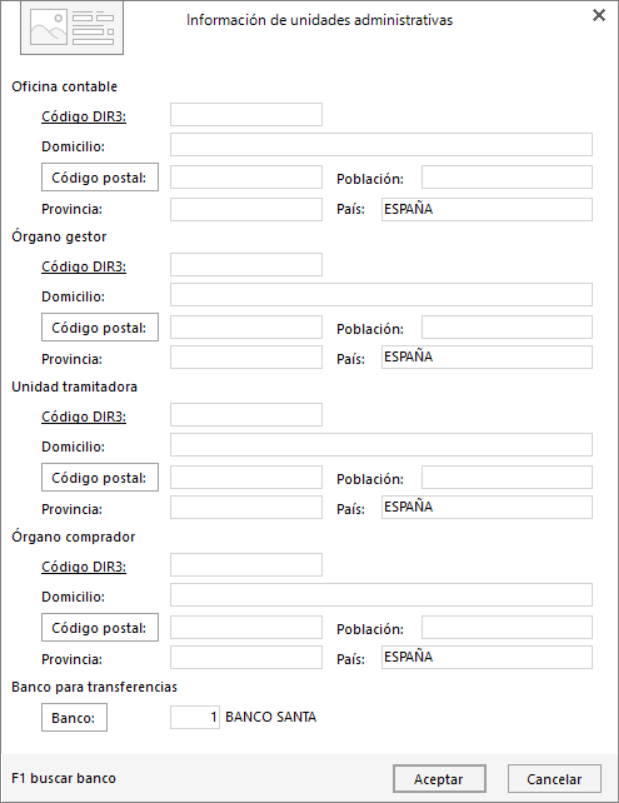Viewport: 619px width, 803px height.
Task: Focus the Provincia field of Unidad tramitadora
Action: (246, 507)
